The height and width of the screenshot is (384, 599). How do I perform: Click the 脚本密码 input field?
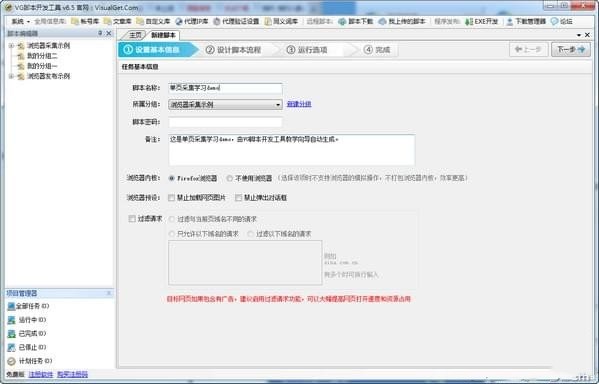click(x=225, y=122)
